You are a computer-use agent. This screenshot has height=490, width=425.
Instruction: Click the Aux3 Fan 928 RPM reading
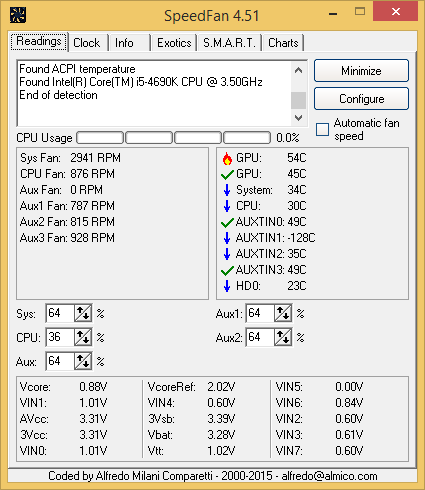click(67, 238)
